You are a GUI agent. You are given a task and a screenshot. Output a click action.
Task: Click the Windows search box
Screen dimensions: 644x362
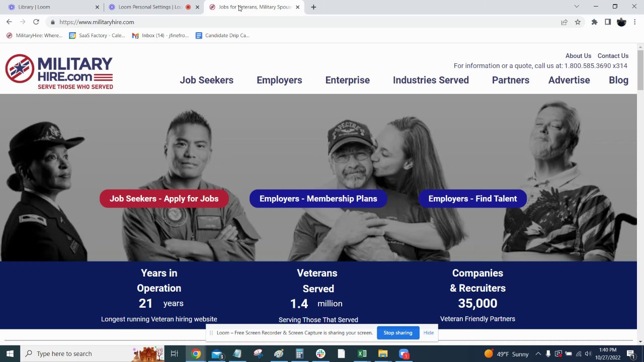pos(93,353)
